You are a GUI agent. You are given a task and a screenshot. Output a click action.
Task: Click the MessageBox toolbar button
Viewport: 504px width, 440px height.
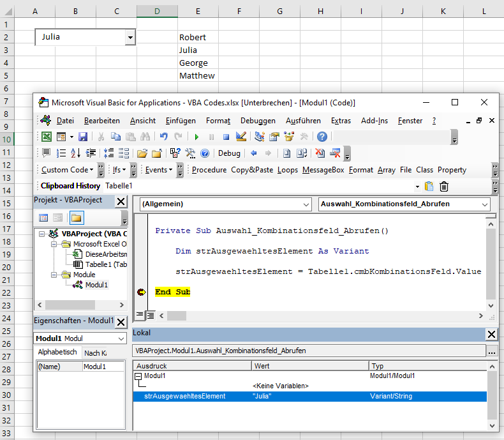(x=323, y=170)
